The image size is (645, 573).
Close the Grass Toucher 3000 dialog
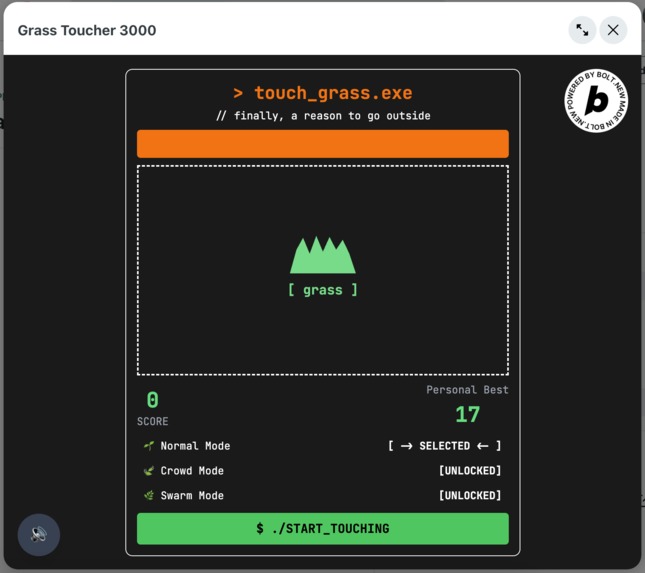pyautogui.click(x=613, y=30)
